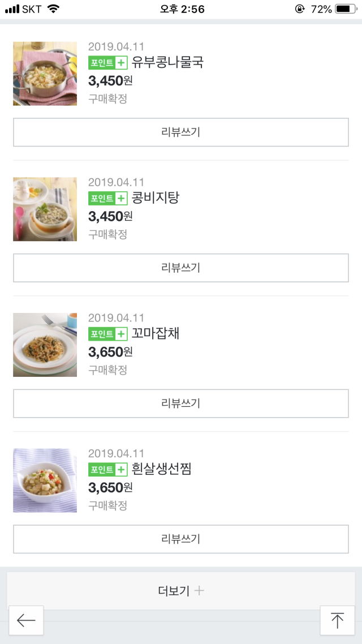Tap the 포인트+ badge beside 콩비지탕
The height and width of the screenshot is (644, 362).
(x=108, y=198)
